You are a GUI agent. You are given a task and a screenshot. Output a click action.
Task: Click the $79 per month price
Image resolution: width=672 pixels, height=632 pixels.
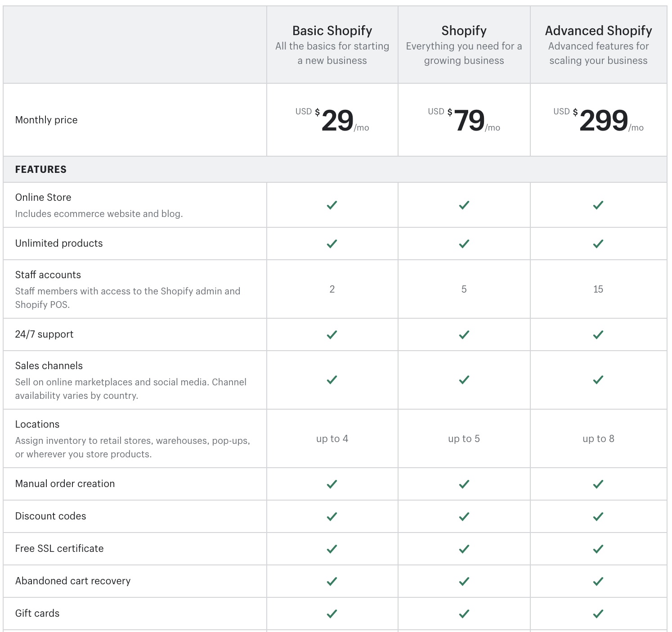tap(469, 121)
